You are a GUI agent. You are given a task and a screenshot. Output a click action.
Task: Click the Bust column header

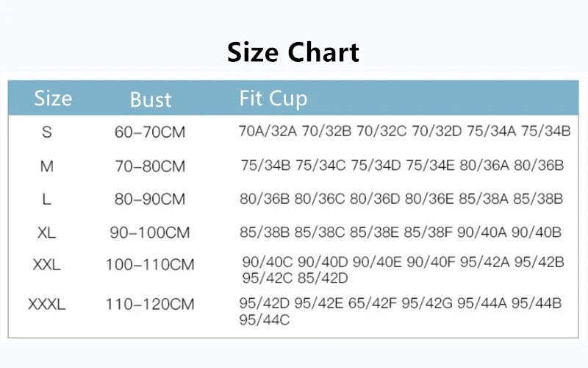point(151,99)
